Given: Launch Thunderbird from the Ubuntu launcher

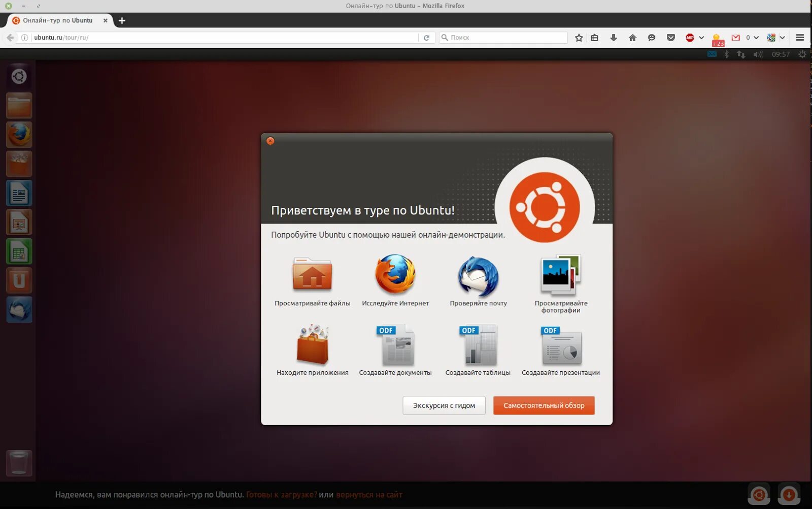Looking at the screenshot, I should tap(19, 309).
